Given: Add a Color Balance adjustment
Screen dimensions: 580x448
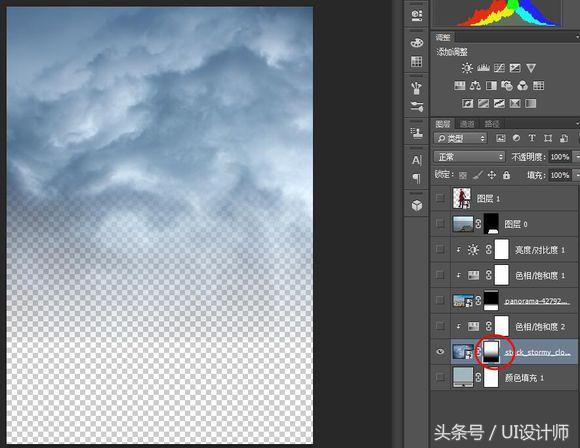Looking at the screenshot, I should point(475,86).
